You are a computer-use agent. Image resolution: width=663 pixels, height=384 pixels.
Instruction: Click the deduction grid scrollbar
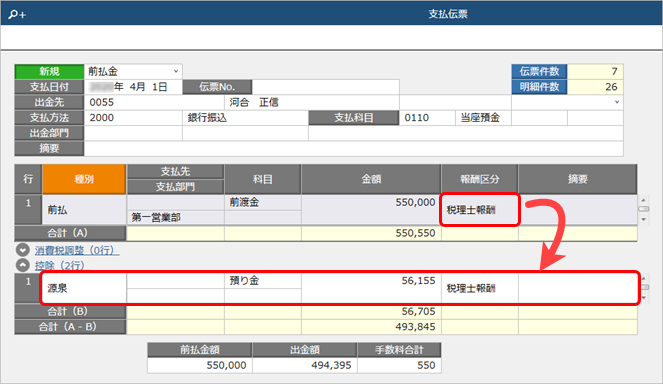click(644, 288)
